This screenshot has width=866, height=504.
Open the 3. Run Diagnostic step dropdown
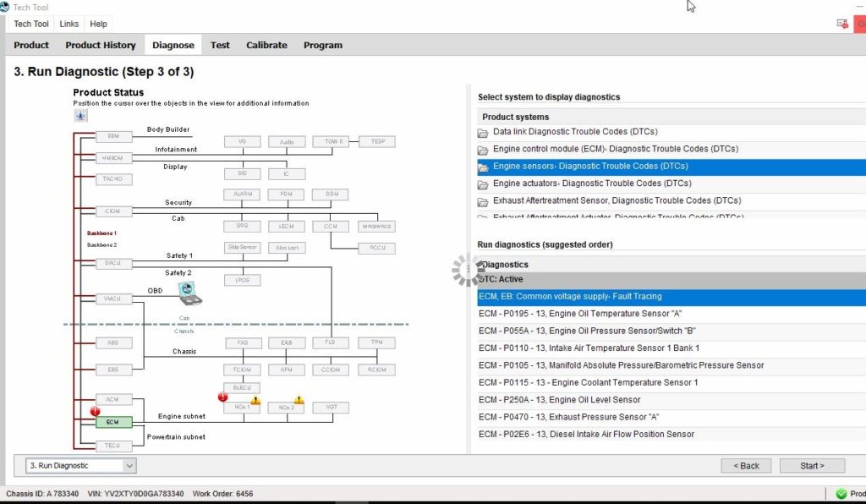[x=131, y=465]
